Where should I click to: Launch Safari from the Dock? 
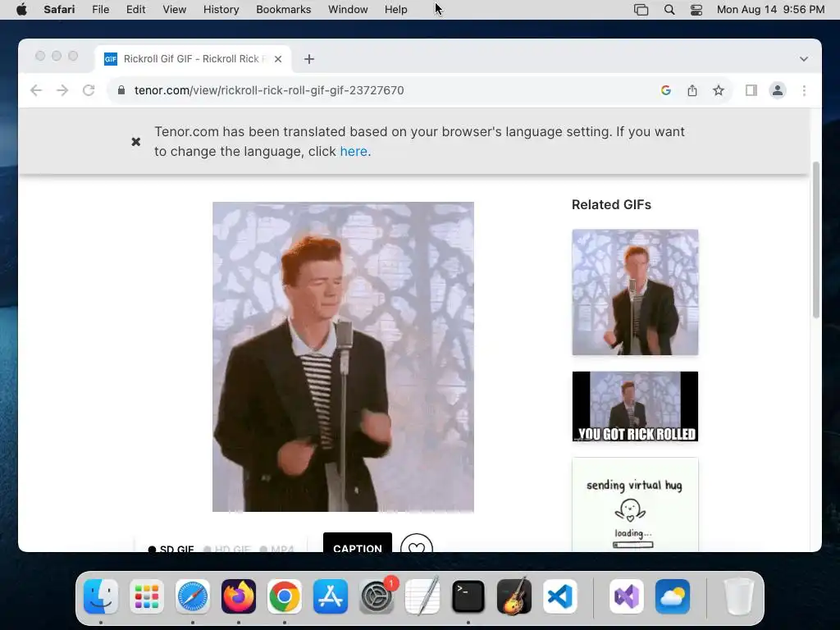[192, 596]
